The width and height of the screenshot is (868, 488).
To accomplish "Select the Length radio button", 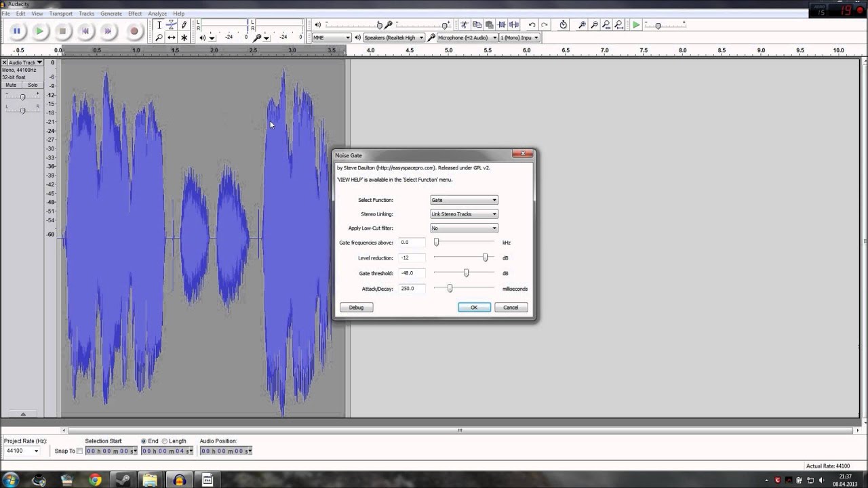I will point(164,441).
